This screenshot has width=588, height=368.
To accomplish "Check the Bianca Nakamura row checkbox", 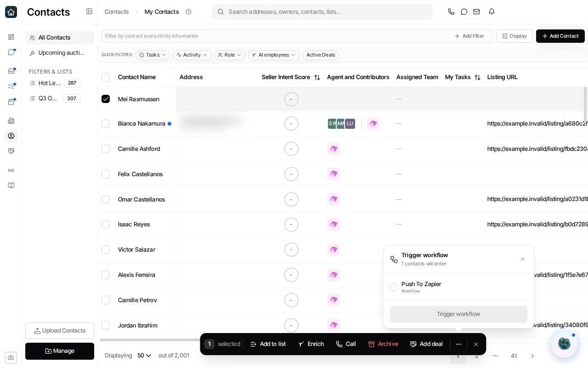I will [106, 124].
